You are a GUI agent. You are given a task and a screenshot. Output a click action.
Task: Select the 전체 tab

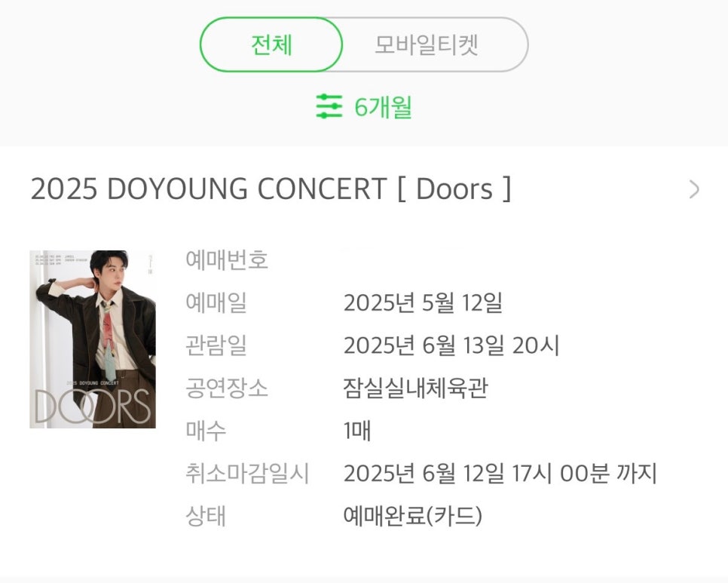pyautogui.click(x=271, y=45)
